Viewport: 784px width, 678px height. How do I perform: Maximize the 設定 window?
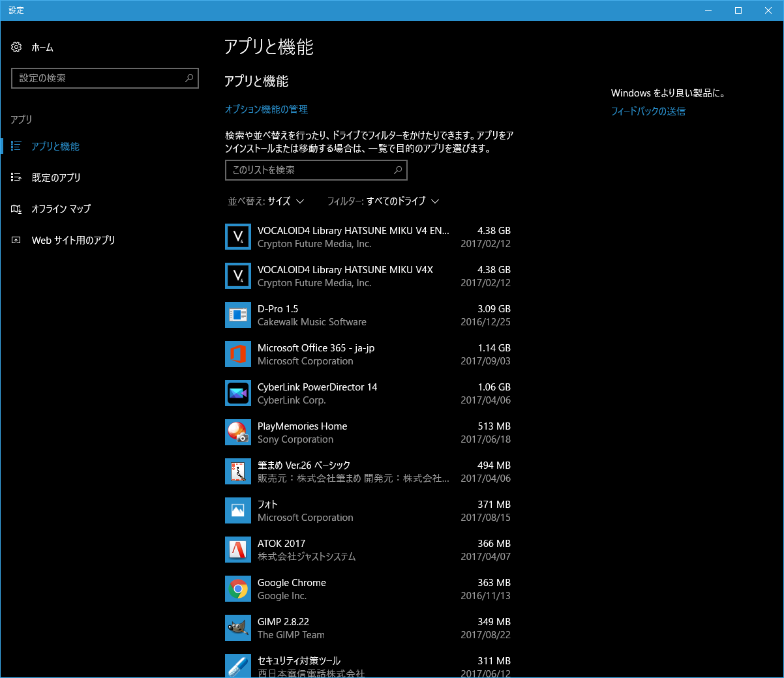738,10
